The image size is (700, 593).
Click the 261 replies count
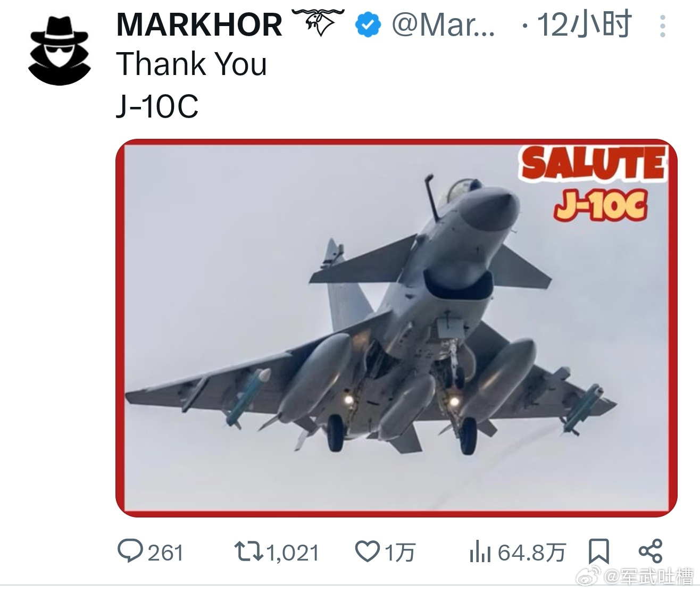tap(165, 553)
